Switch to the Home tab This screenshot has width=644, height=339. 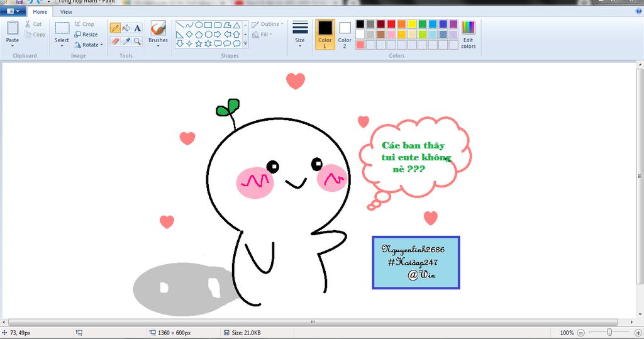(x=40, y=12)
